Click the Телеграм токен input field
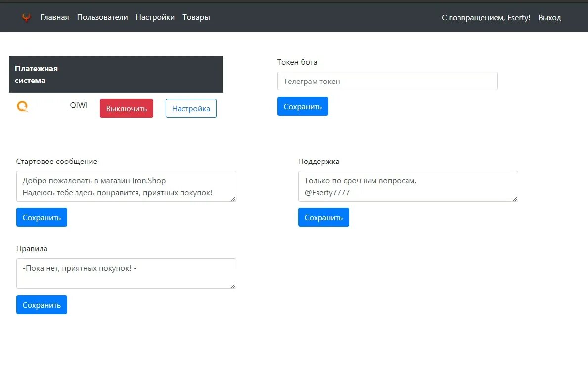The width and height of the screenshot is (588, 367). coord(387,82)
